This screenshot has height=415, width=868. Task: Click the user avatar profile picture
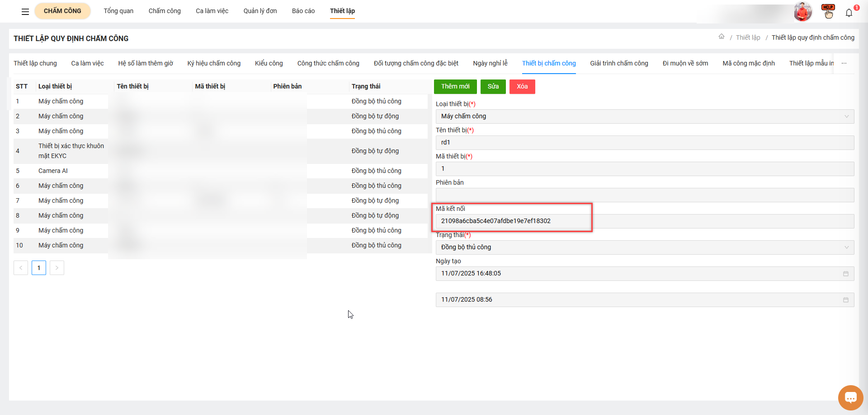(802, 12)
